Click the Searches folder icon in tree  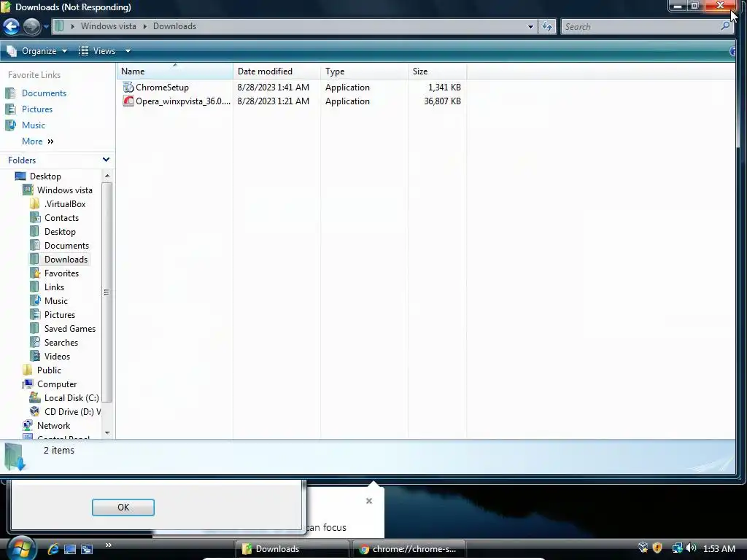pyautogui.click(x=35, y=343)
